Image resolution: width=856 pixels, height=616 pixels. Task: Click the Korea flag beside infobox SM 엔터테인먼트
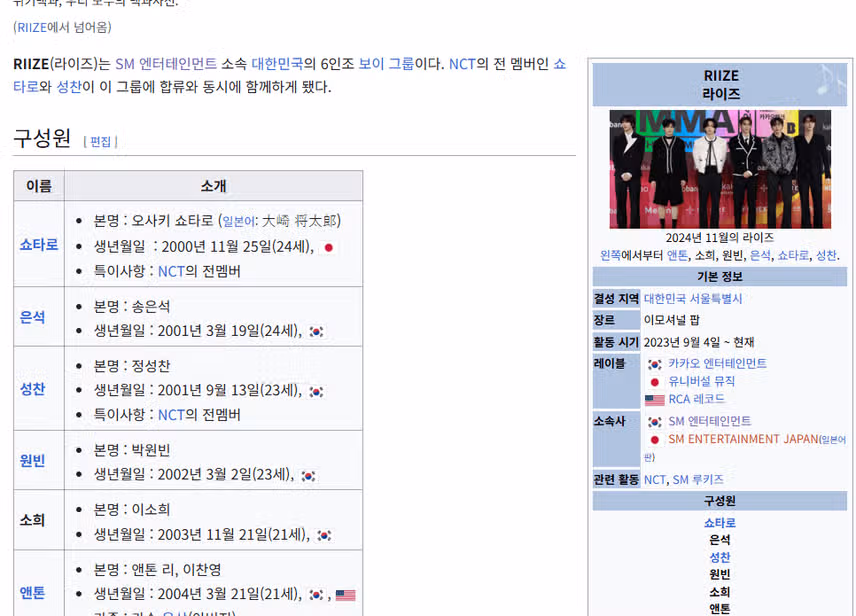(655, 422)
